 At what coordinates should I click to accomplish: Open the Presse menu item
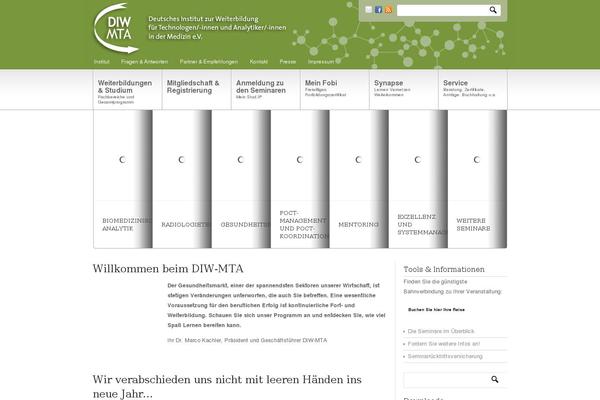(288, 62)
